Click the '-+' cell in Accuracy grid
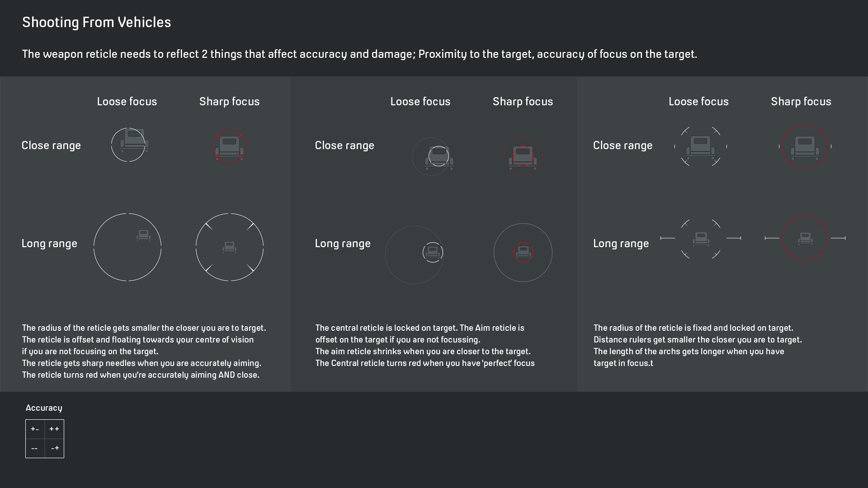The image size is (868, 488). tap(54, 448)
